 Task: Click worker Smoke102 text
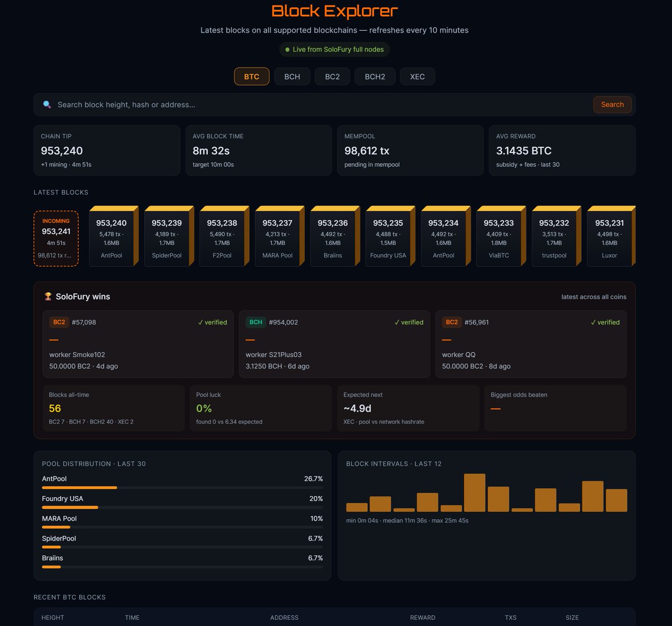[77, 354]
